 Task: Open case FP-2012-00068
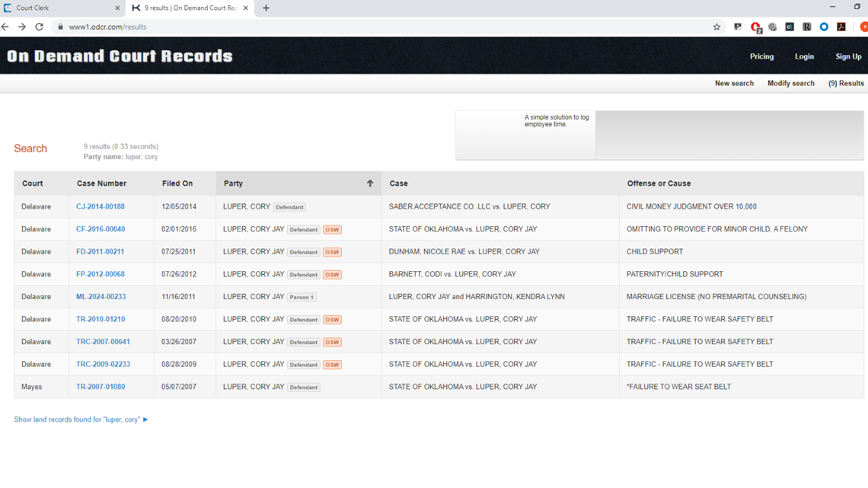[x=101, y=274]
